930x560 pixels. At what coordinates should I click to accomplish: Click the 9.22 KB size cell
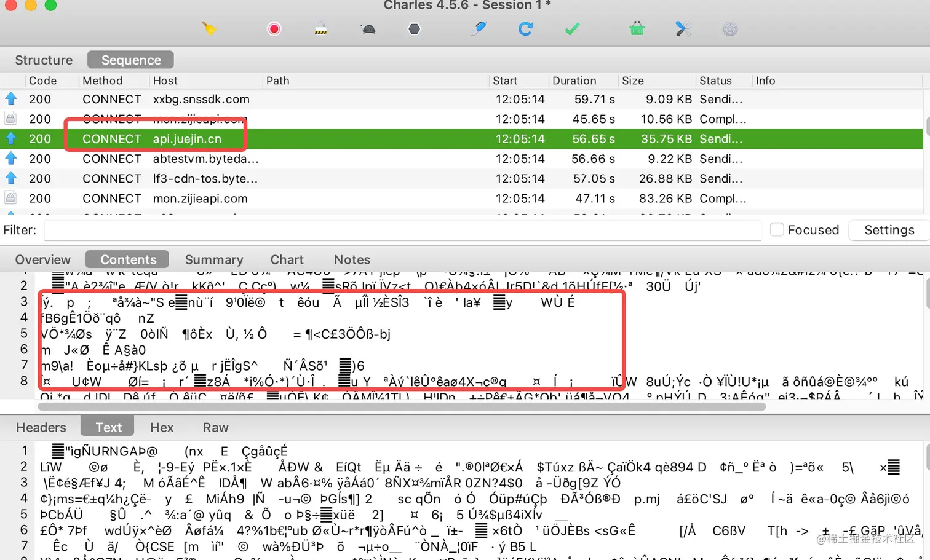click(x=670, y=159)
